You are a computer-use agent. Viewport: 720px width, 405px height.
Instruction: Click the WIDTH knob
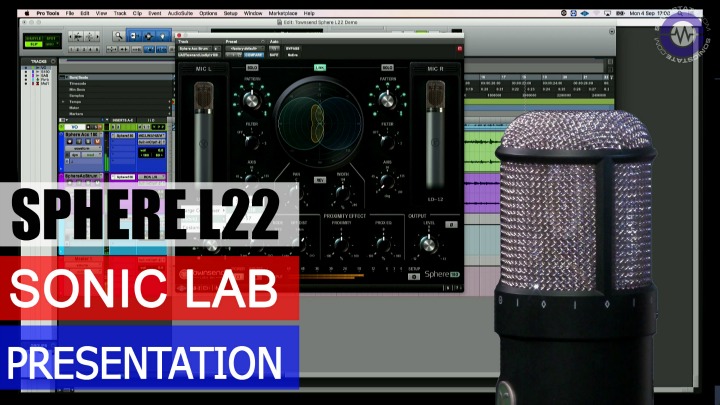[x=343, y=192]
